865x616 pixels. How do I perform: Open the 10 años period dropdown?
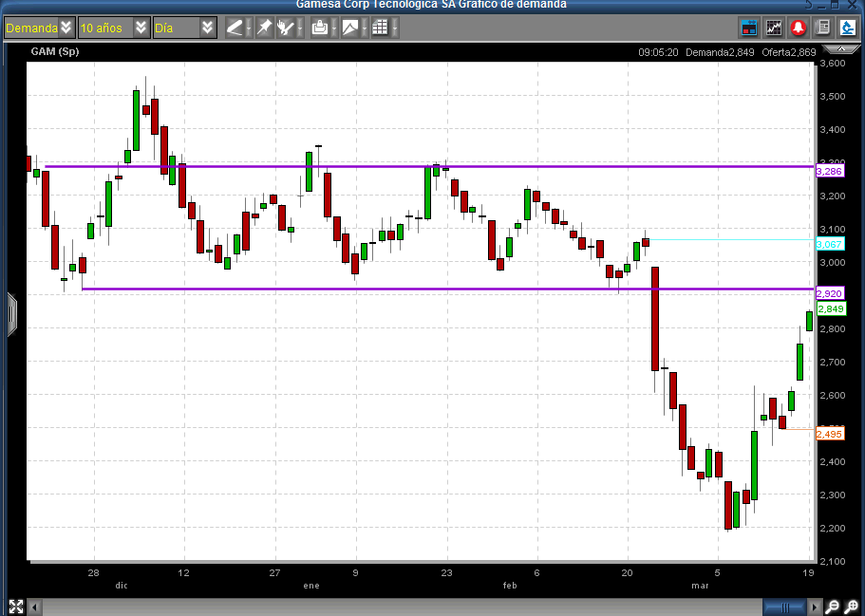click(x=114, y=28)
